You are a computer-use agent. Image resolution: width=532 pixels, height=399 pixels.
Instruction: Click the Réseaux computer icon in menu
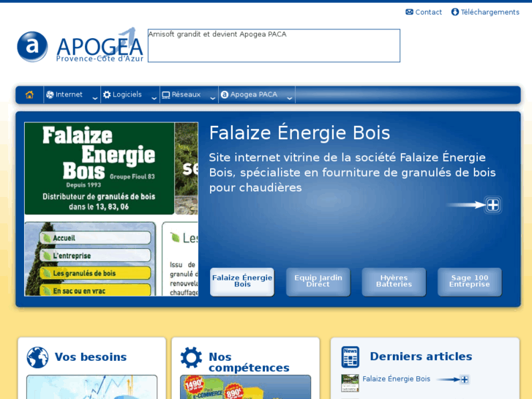click(x=166, y=95)
